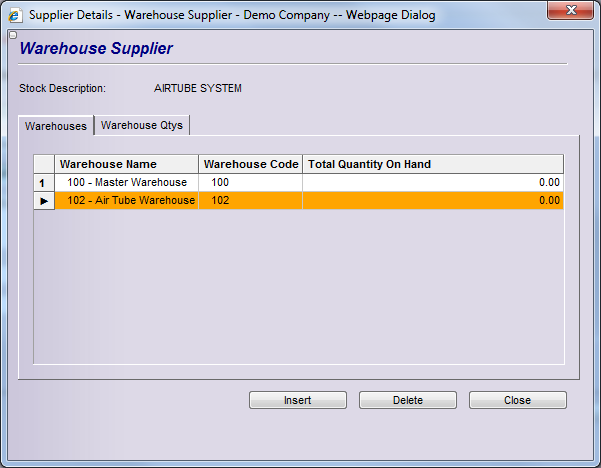This screenshot has width=601, height=468.
Task: Sort by Warehouse Name column header
Action: 126,164
